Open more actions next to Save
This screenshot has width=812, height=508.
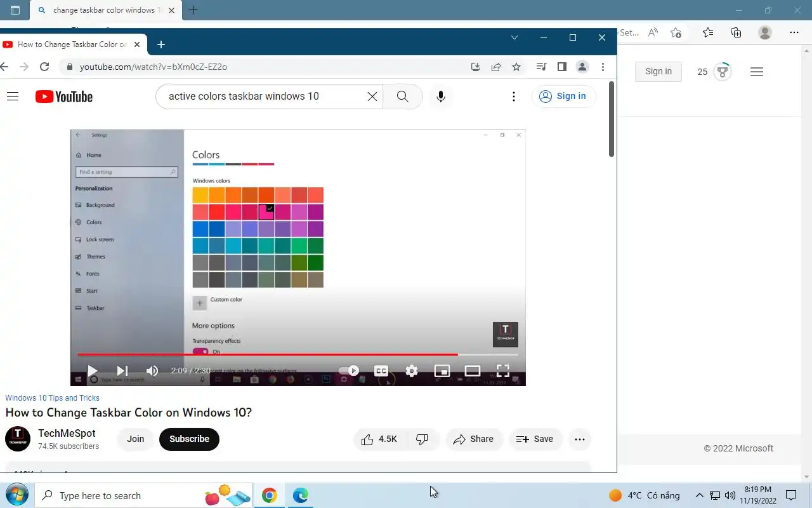click(579, 439)
